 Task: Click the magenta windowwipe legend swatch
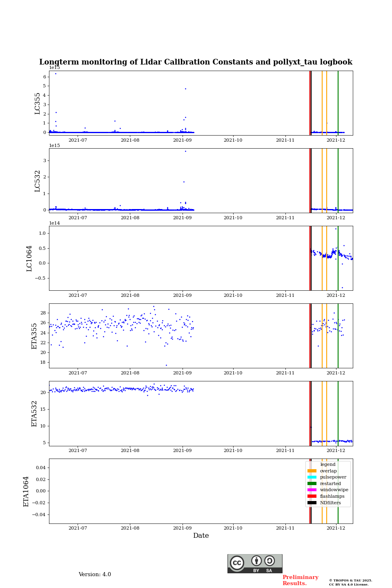(x=312, y=490)
